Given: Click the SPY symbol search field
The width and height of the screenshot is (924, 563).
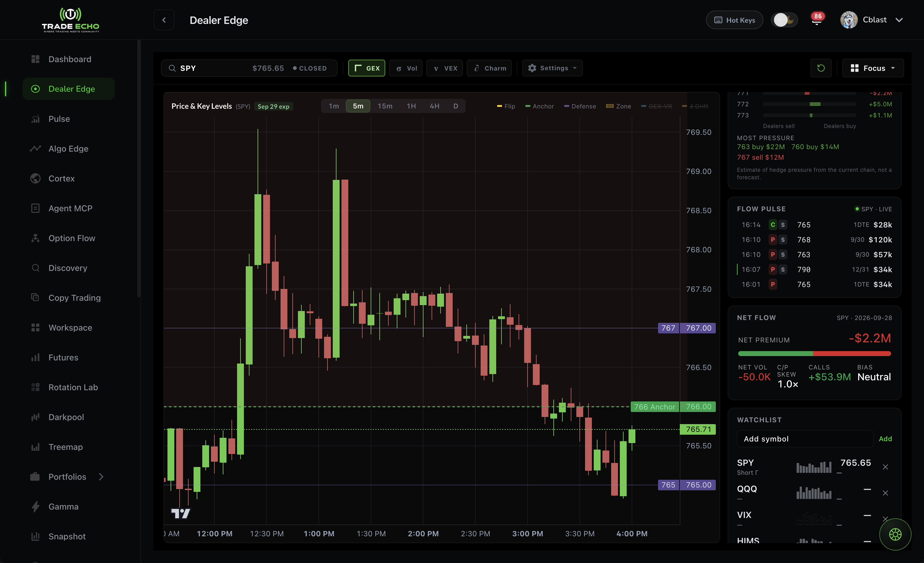Looking at the screenshot, I should pyautogui.click(x=249, y=68).
